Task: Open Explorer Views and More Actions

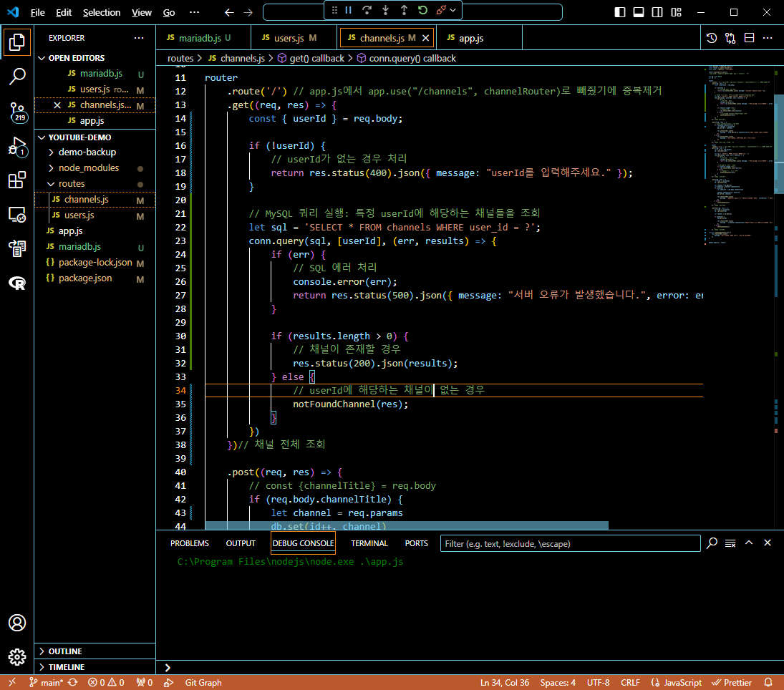Action: pyautogui.click(x=139, y=38)
